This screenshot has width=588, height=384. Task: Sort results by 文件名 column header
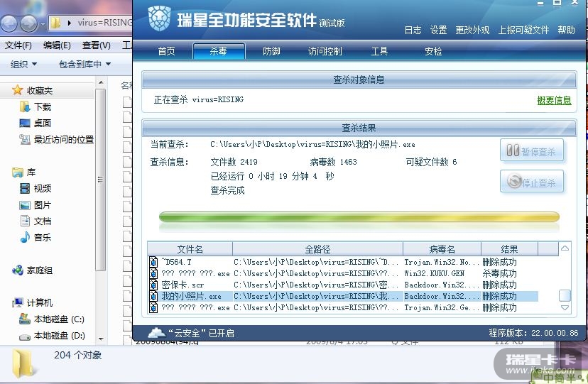click(x=190, y=249)
